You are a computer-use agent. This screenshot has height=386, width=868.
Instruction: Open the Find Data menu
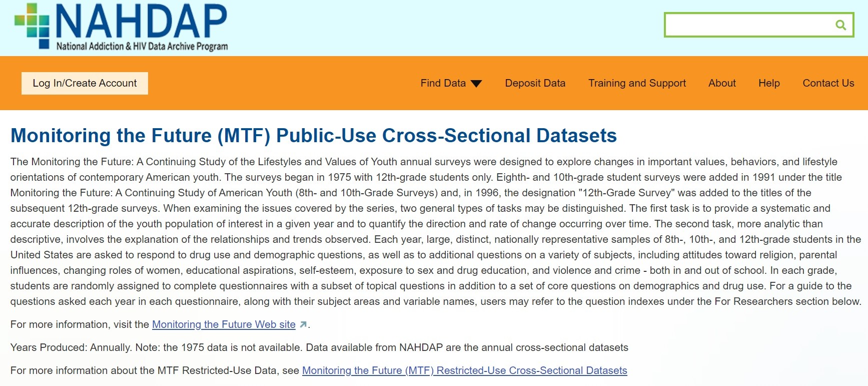(443, 83)
